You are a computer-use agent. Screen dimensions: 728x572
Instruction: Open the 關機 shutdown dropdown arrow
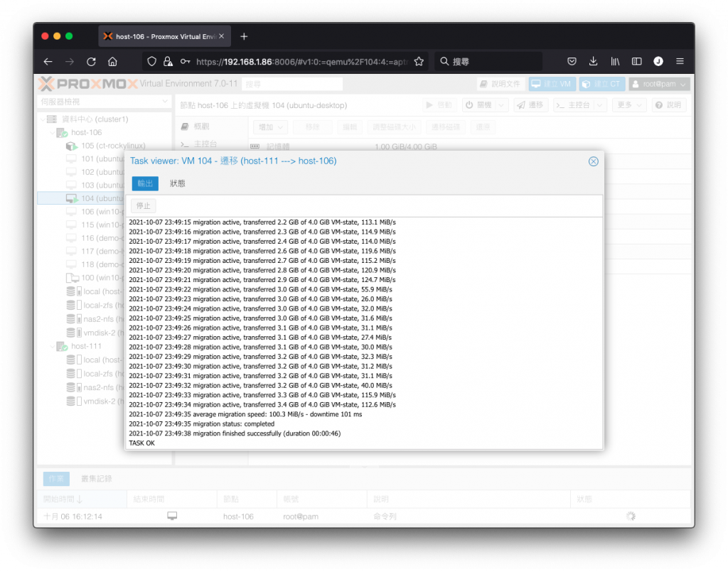pyautogui.click(x=501, y=105)
